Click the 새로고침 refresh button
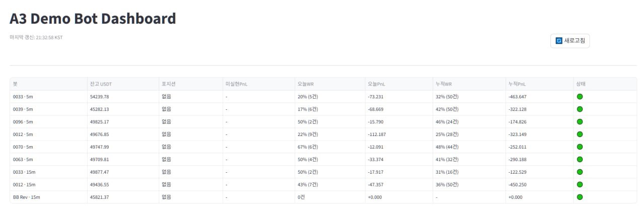This screenshot has height=211, width=644. [x=570, y=41]
